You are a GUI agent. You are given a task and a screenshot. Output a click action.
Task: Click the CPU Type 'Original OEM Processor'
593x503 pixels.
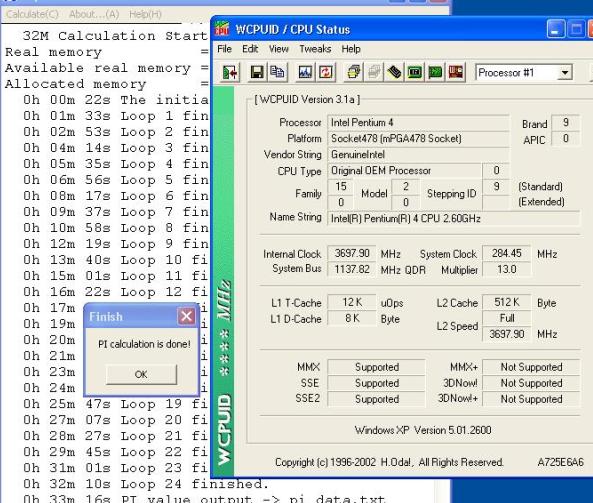pyautogui.click(x=404, y=171)
